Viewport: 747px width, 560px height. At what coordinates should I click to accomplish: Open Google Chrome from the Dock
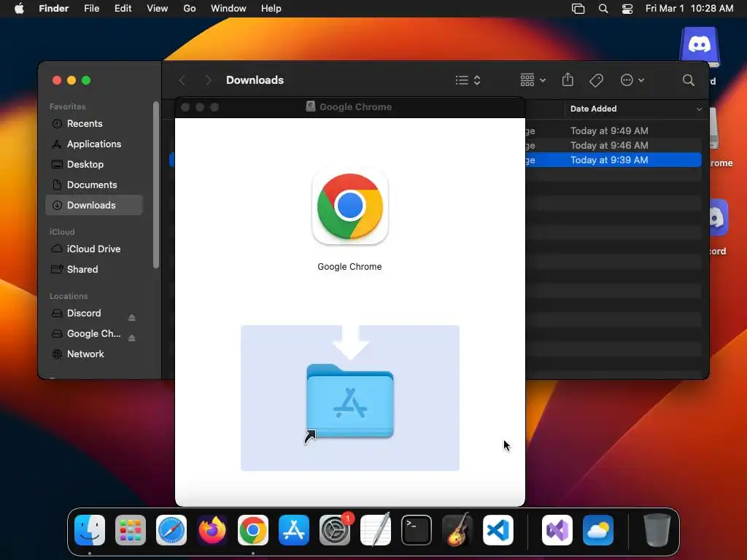click(253, 530)
